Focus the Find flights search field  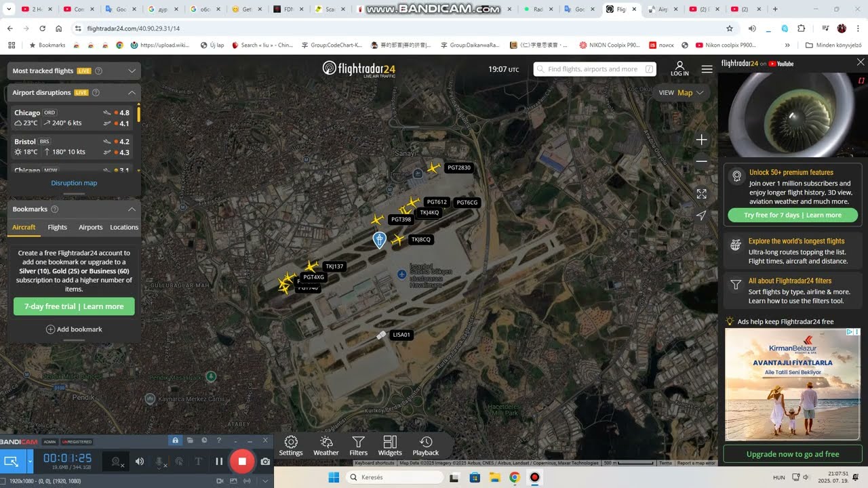point(595,69)
